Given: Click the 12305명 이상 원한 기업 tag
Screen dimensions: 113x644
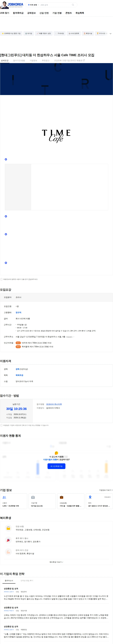Looking at the screenshot, I should point(11,33).
